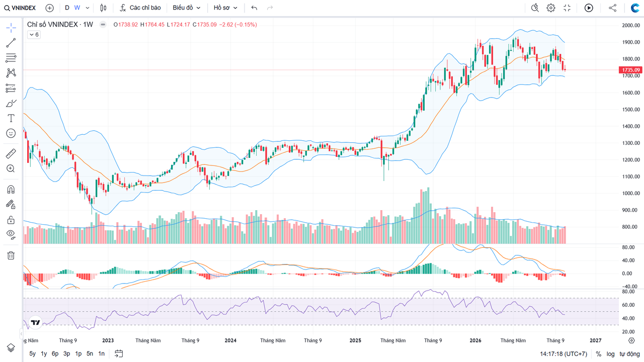Viewport: 644px width, 362px height.
Task: Open the 'Hồ sơ' dropdown
Action: point(225,8)
